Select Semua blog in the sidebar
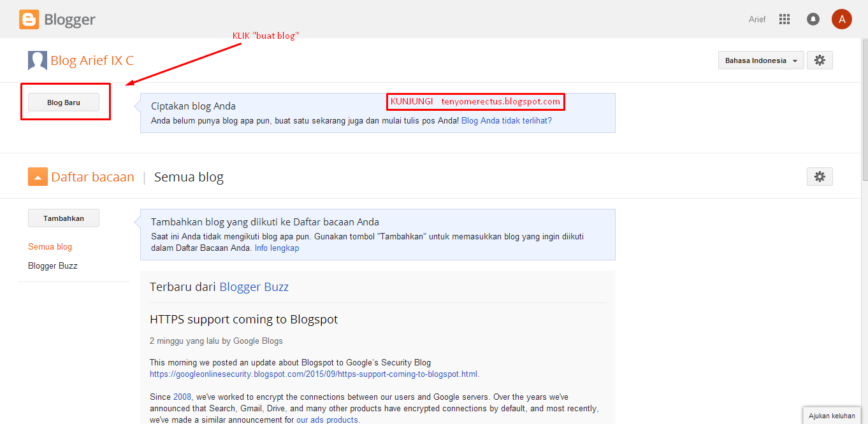 [x=50, y=246]
